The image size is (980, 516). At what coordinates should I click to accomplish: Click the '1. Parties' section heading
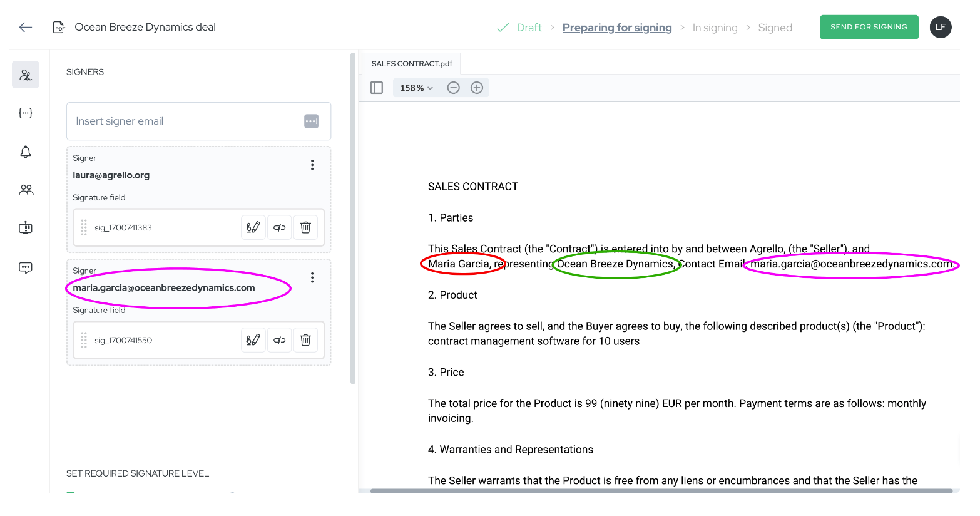coord(451,218)
